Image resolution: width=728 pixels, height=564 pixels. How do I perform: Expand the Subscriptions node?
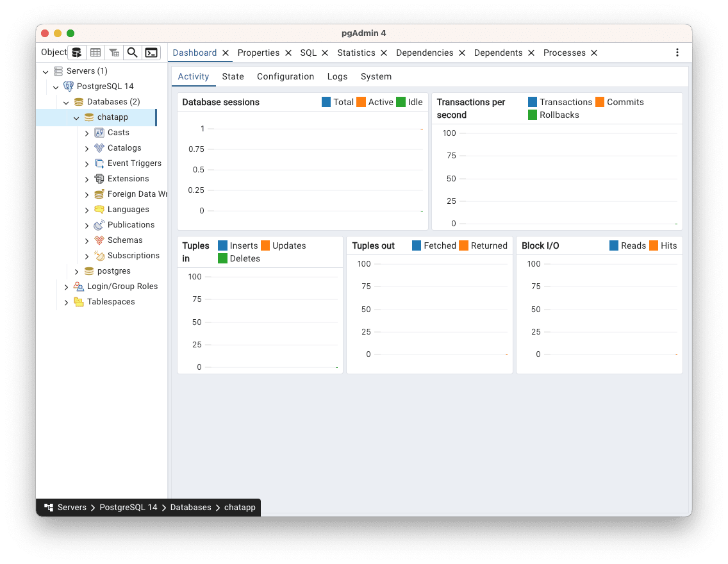[x=87, y=256]
